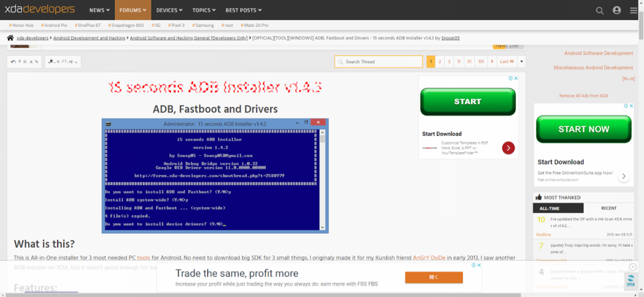
Task: Go to home via breadcrumb house icon
Action: [10, 38]
